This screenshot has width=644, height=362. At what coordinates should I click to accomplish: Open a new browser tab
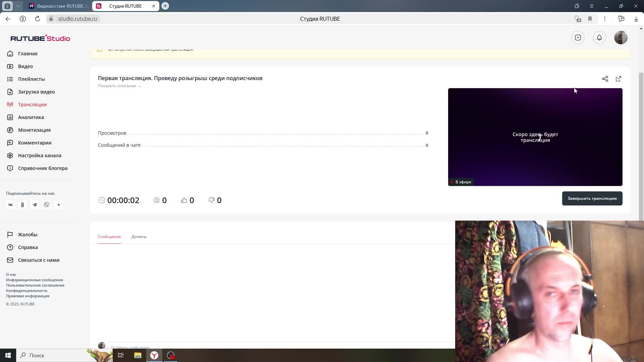click(165, 6)
